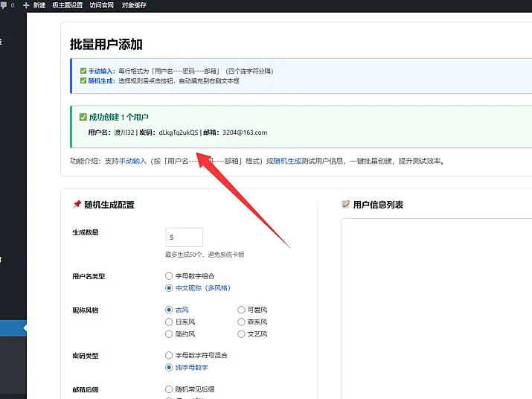Viewport: 532px width, 399px height.
Task: Click the 手动输入 link in feature description
Action: click(x=132, y=161)
